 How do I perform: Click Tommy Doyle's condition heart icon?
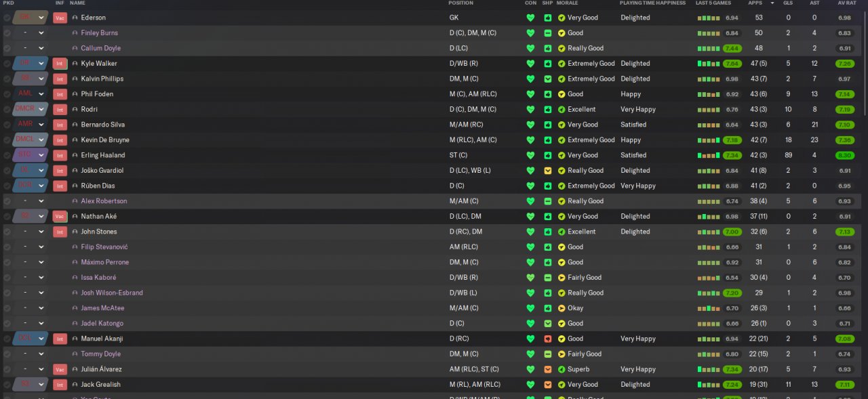click(x=530, y=354)
